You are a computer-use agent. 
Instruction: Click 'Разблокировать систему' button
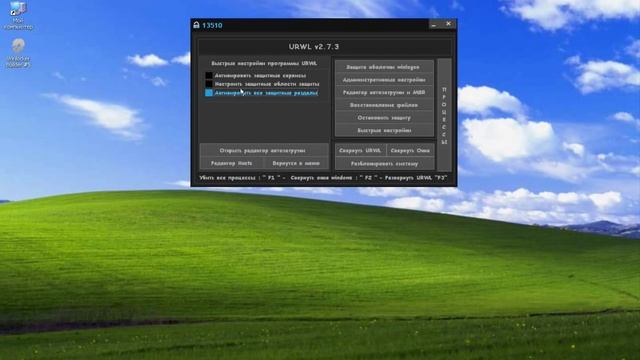point(384,164)
